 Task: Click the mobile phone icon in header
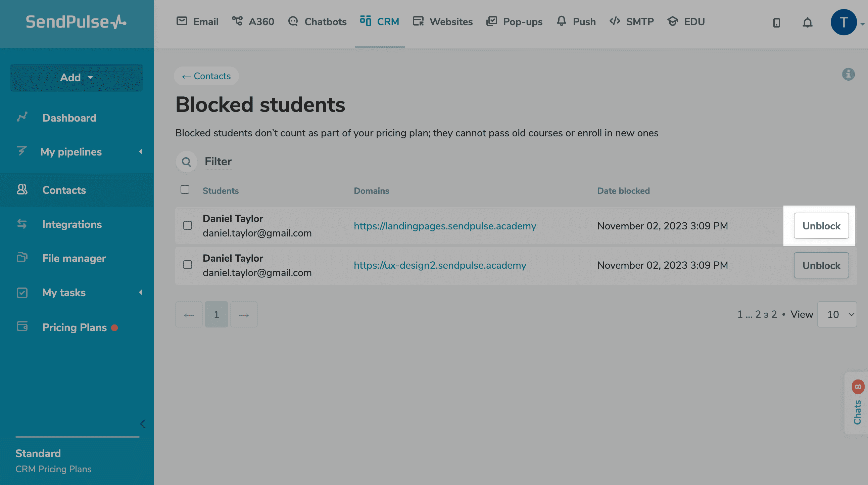776,23
